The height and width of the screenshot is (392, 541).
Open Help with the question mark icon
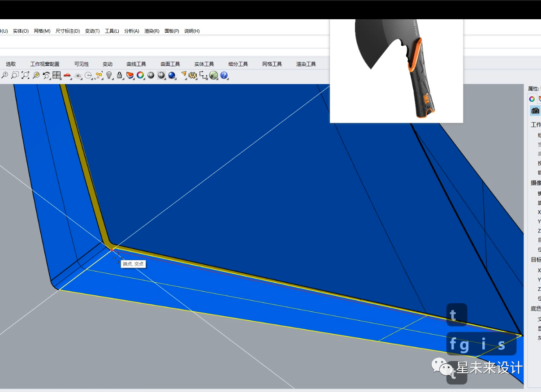click(224, 75)
